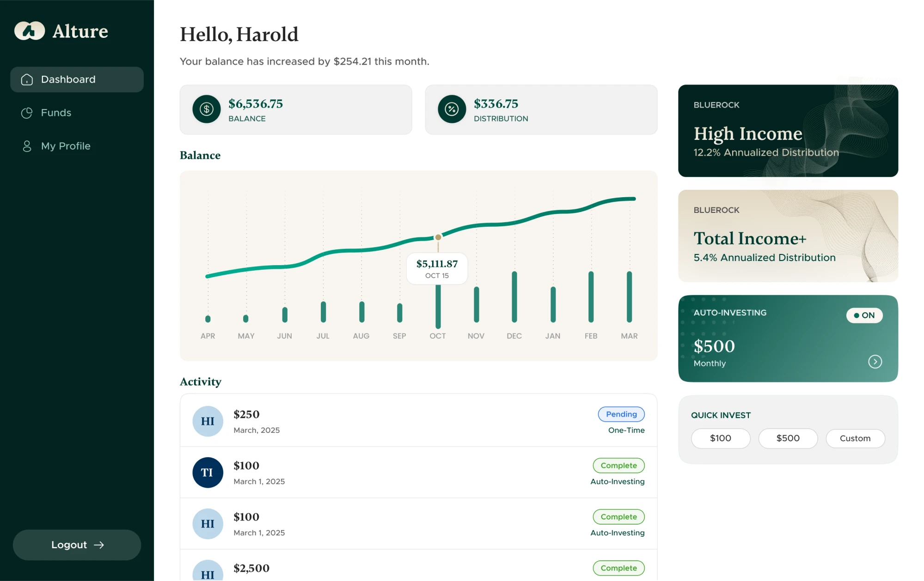Screen dimensions: 924x581
Task: Open Auto-Investing details via chevron
Action: pos(875,362)
